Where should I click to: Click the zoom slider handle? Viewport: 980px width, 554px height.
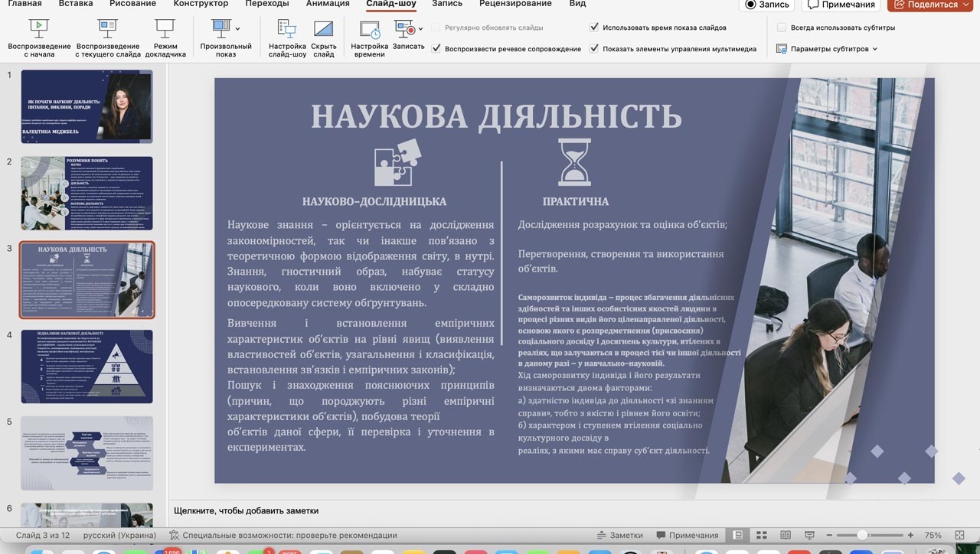point(862,535)
